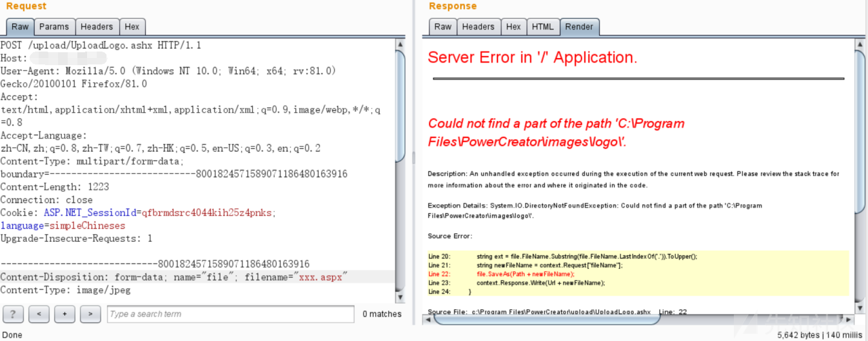The height and width of the screenshot is (341, 868).
Task: Click the Response pane scroll down arrow
Action: pos(859,309)
